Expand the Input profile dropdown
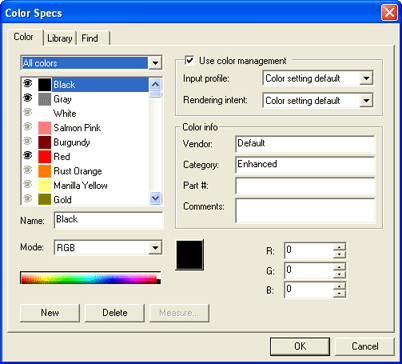The image size is (402, 364). point(366,78)
